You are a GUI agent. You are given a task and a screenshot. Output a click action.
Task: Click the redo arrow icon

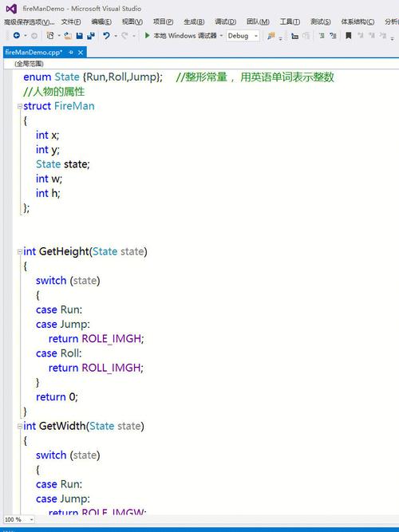pos(124,35)
